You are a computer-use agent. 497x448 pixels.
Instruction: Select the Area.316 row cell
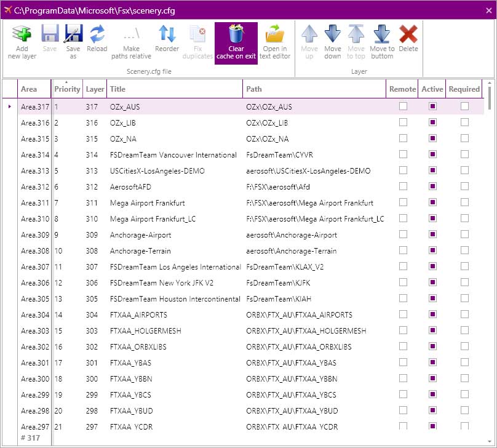[x=35, y=122]
